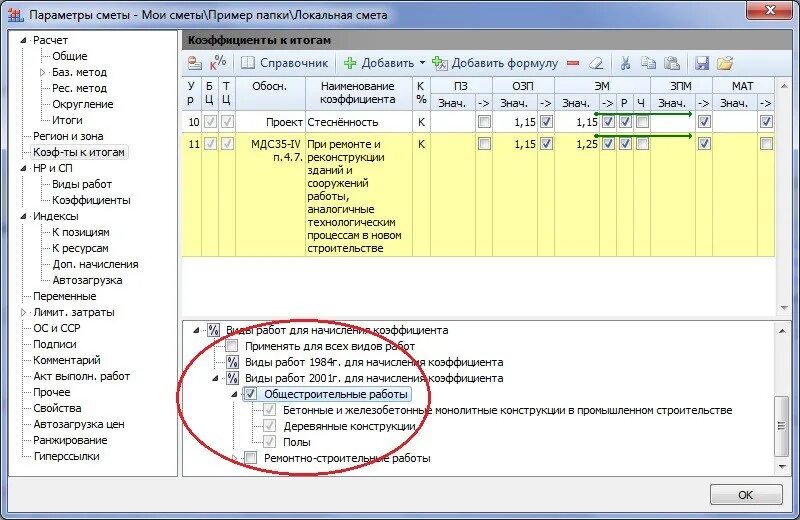Open Автозагрузка цен settings
800x520 pixels.
click(79, 424)
